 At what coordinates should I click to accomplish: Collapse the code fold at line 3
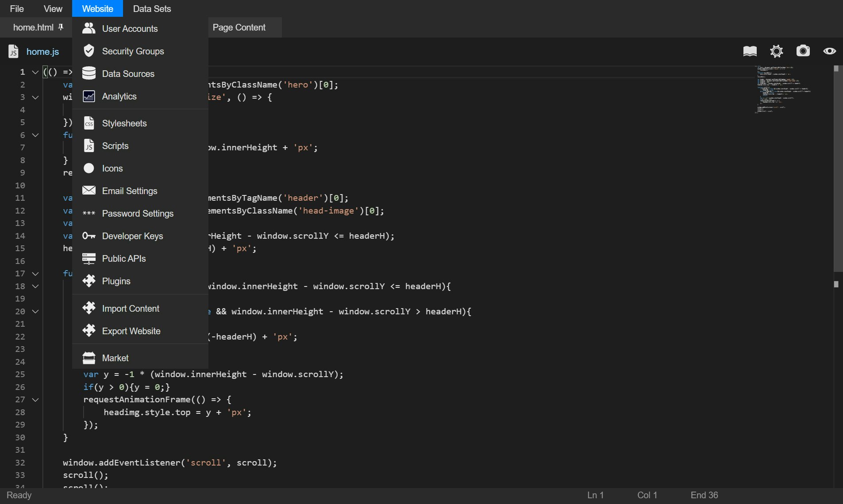pyautogui.click(x=35, y=97)
